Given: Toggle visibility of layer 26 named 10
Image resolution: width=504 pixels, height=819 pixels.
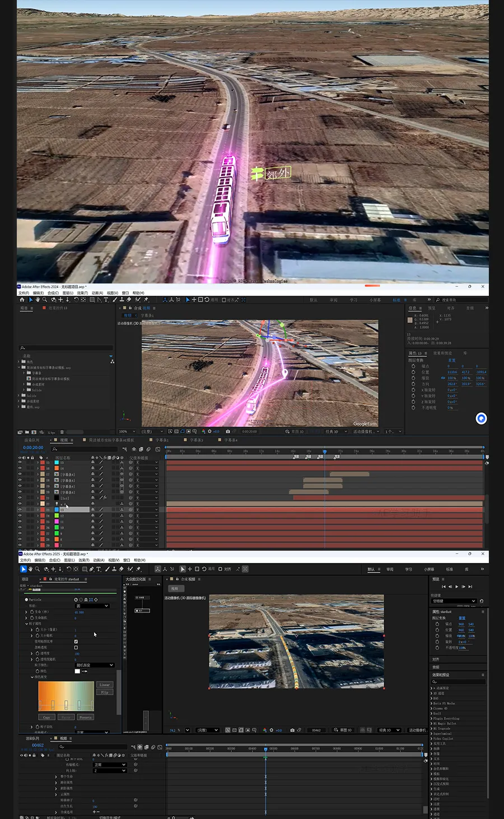Looking at the screenshot, I should [x=20, y=528].
